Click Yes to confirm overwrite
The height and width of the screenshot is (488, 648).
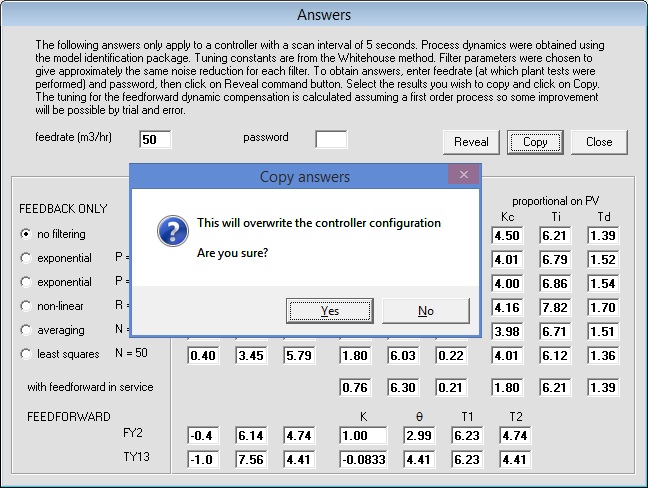(329, 311)
